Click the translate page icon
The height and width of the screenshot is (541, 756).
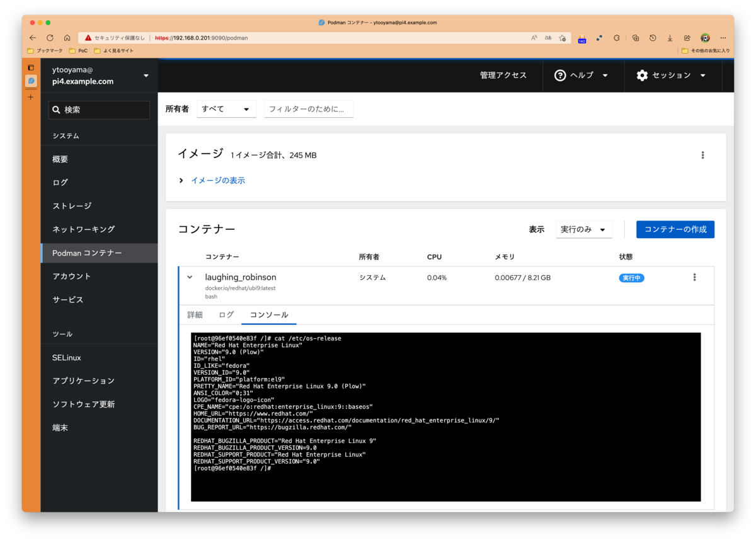pos(548,38)
